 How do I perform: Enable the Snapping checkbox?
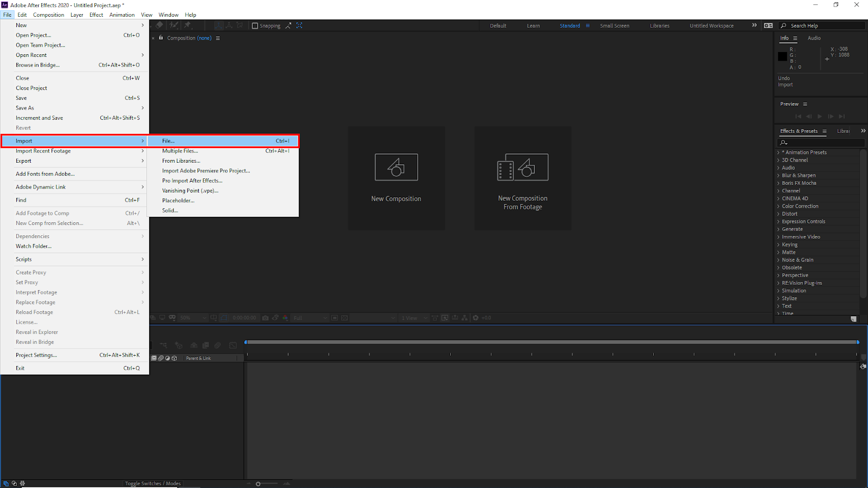[x=255, y=25]
